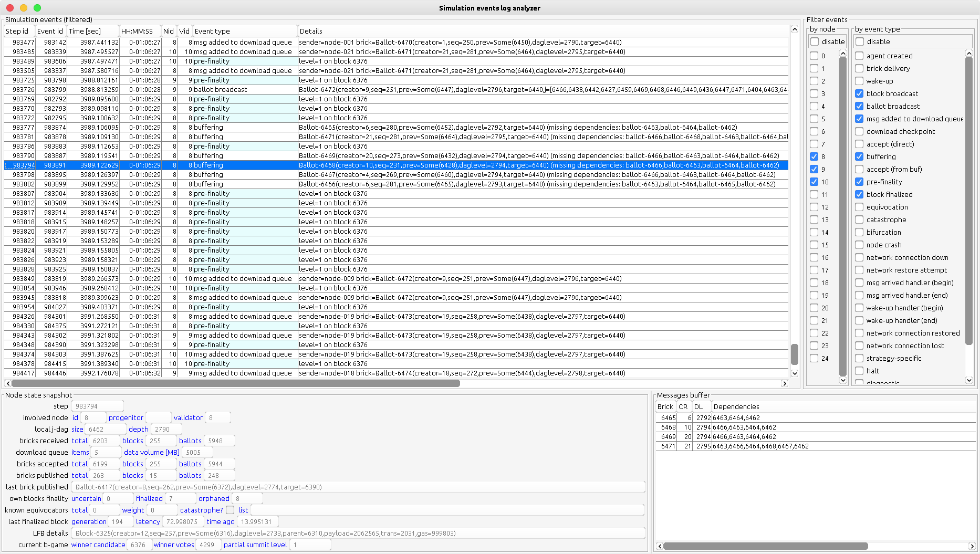Click the equivocators 'list' field
The height and width of the screenshot is (554, 980).
tap(447, 510)
